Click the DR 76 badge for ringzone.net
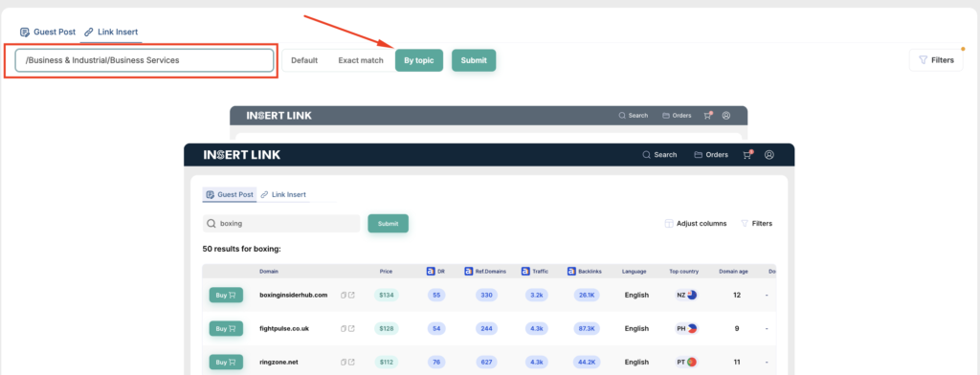This screenshot has height=375, width=980. 436,362
